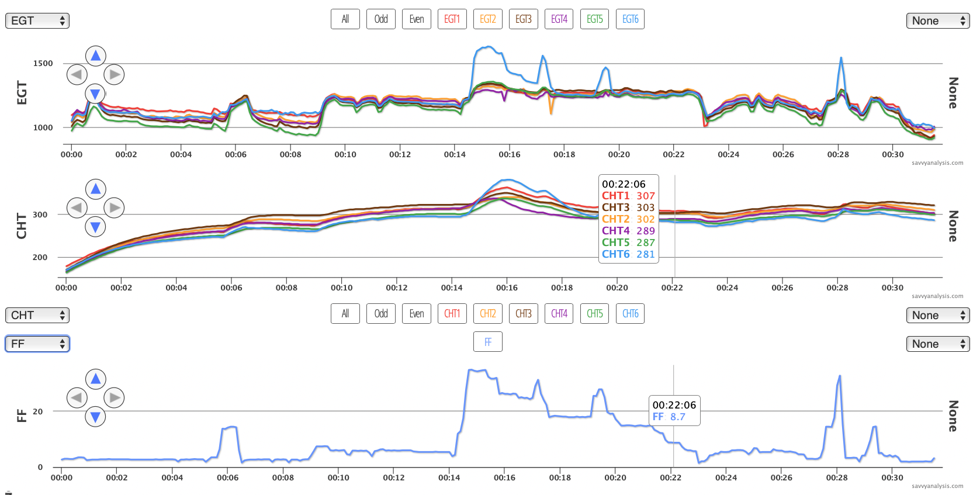The image size is (980, 495).
Task: Open CHT chart secondary None dropdown
Action: (x=938, y=315)
